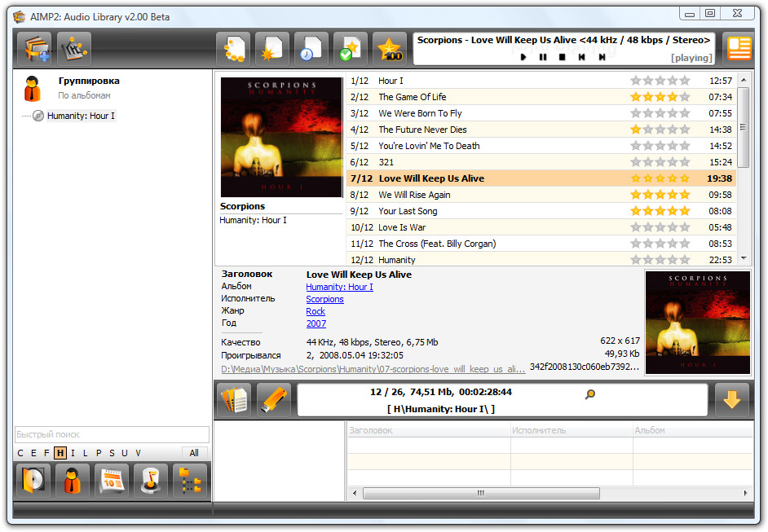Open the 2007 year link
This screenshot has height=532, width=768.
tap(316, 324)
